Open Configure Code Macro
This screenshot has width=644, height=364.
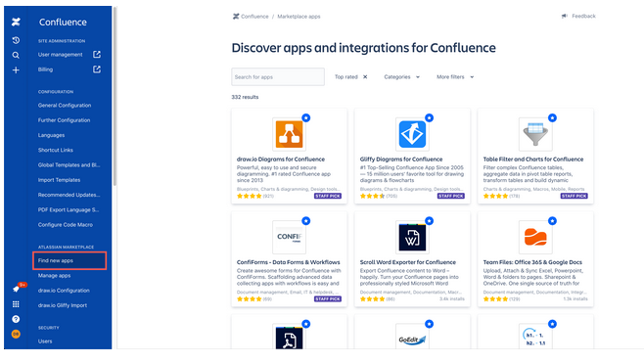66,225
